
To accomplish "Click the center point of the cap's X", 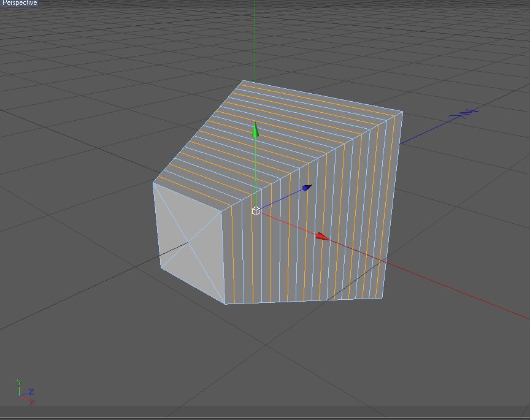I will 188,242.
